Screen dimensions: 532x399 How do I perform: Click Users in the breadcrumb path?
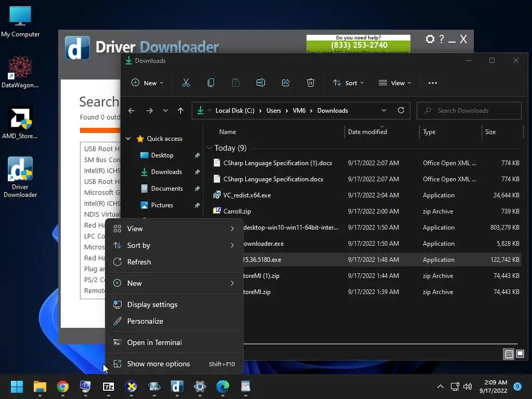[273, 111]
